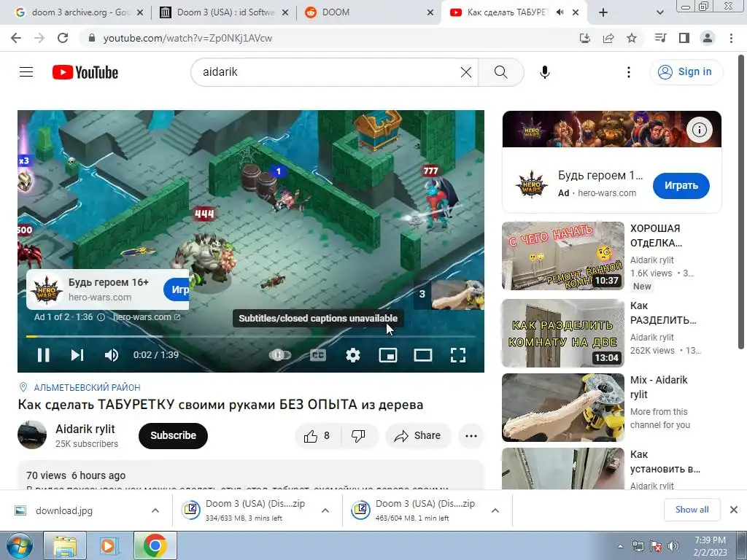Click the Играть button in video ad overlay
This screenshot has height=560, width=747.
177,289
